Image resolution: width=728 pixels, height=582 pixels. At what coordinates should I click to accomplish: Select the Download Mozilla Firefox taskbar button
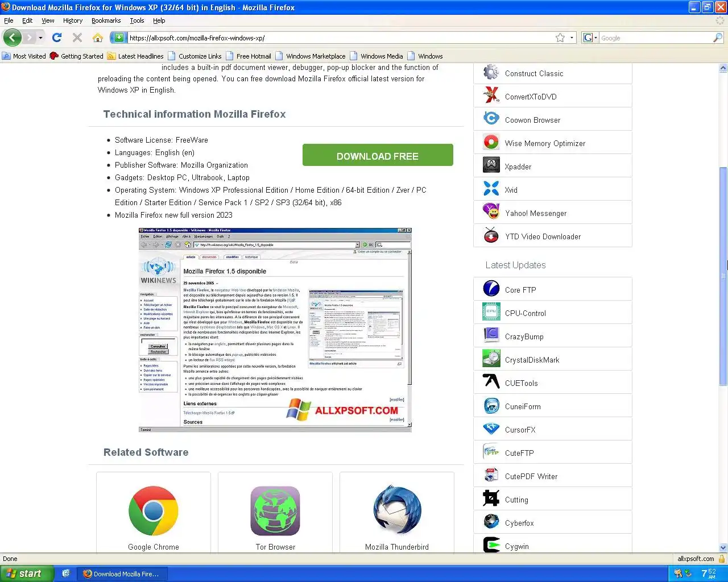(123, 573)
